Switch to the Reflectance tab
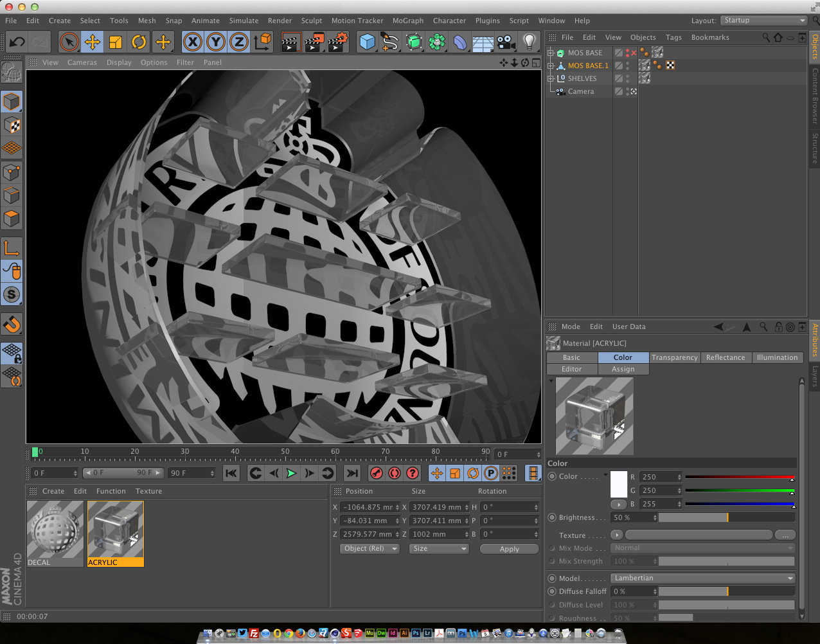The image size is (820, 644). (x=726, y=357)
